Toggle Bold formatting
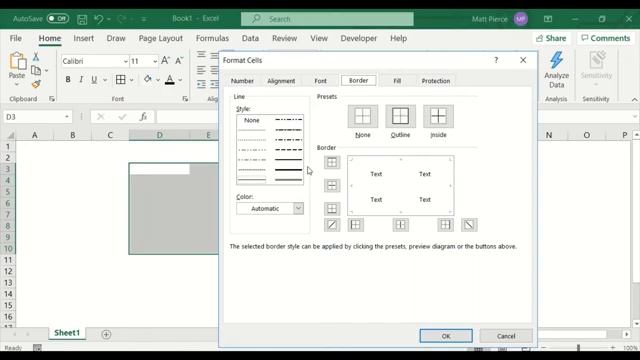The width and height of the screenshot is (640, 360). pyautogui.click(x=68, y=80)
